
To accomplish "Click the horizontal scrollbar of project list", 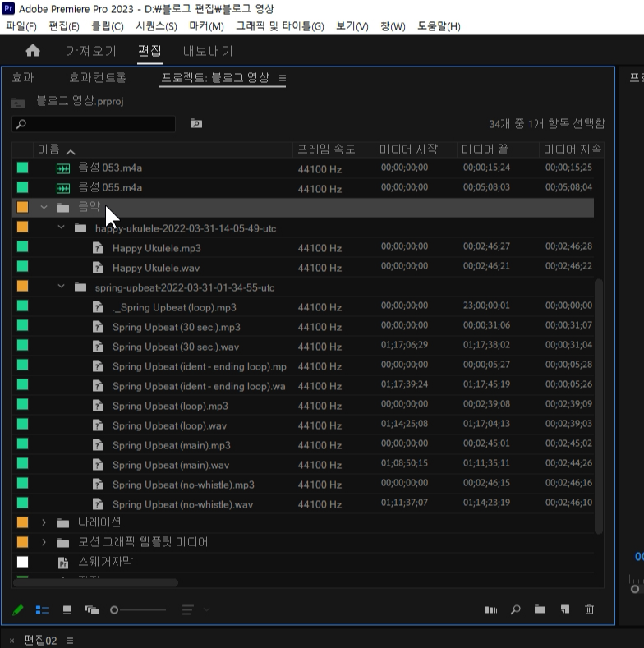I will [x=95, y=582].
